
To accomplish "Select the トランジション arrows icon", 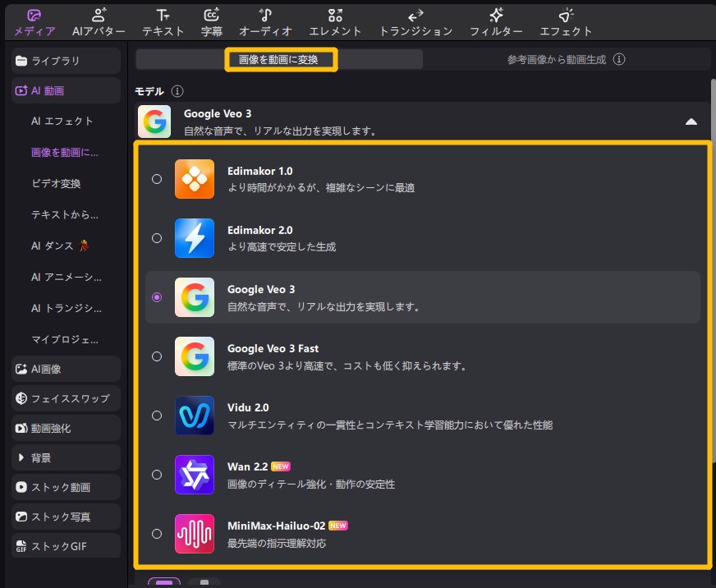I will click(415, 15).
